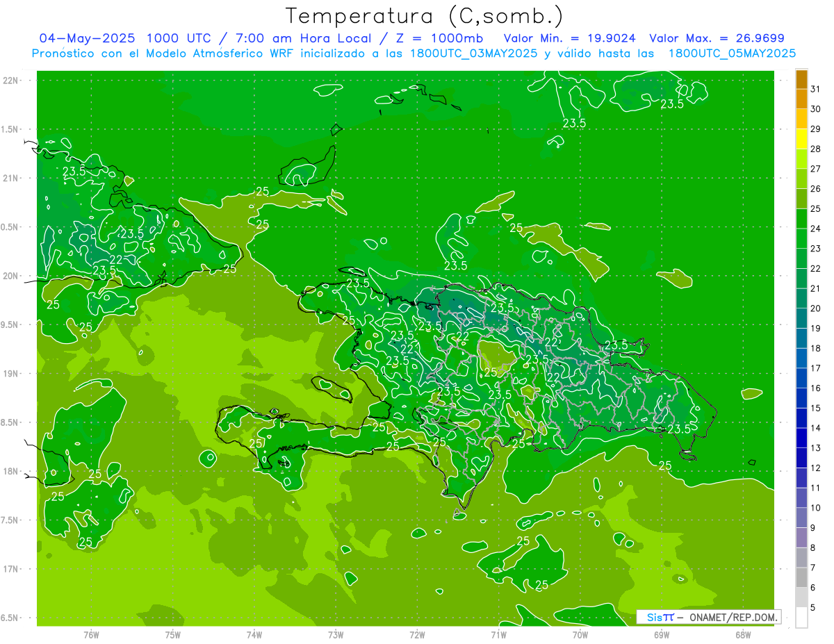Click legend value "26"
Screen dimensions: 834x644
(816, 189)
